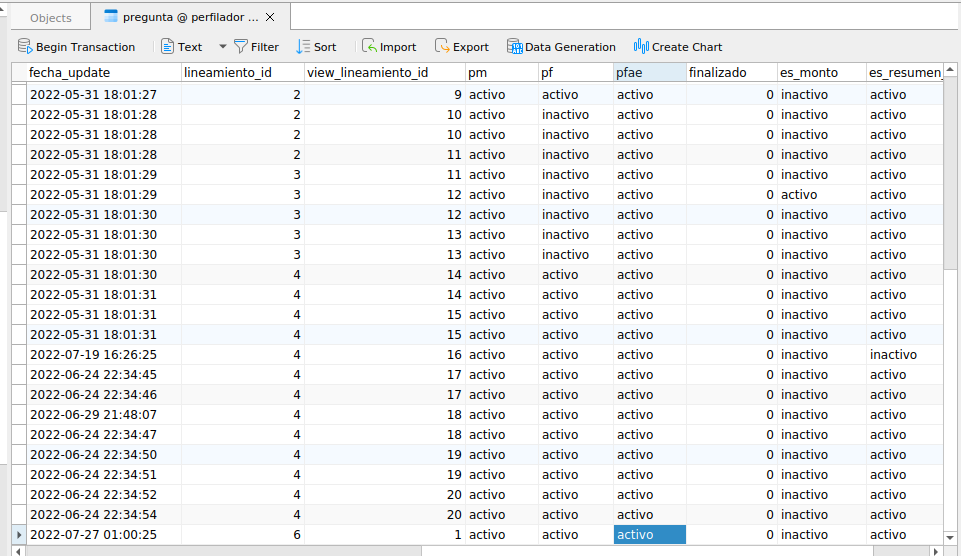The width and height of the screenshot is (961, 556).
Task: Click the current row indicator arrow
Action: point(18,535)
